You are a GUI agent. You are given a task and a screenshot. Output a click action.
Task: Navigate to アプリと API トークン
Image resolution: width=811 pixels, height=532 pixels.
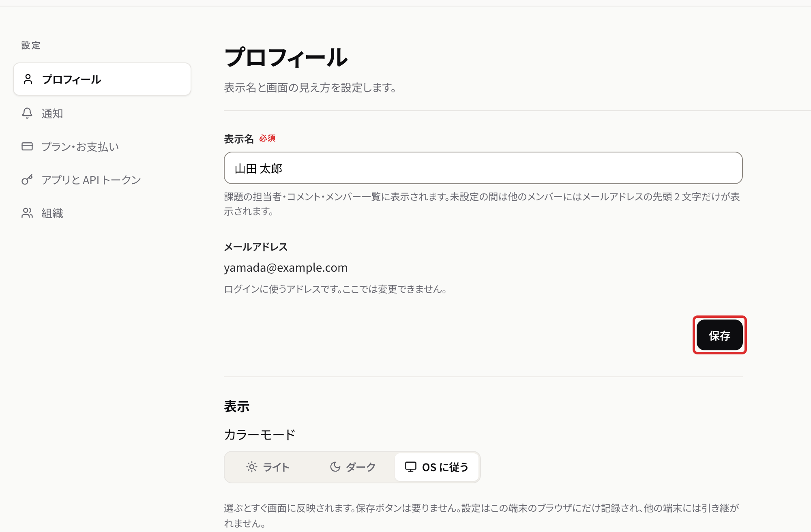click(x=102, y=180)
